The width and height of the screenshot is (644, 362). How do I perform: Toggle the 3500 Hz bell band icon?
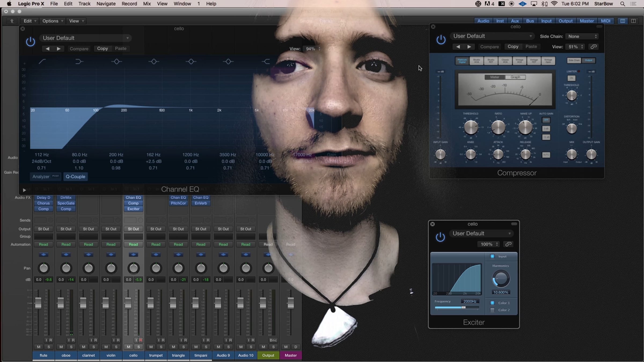point(228,61)
